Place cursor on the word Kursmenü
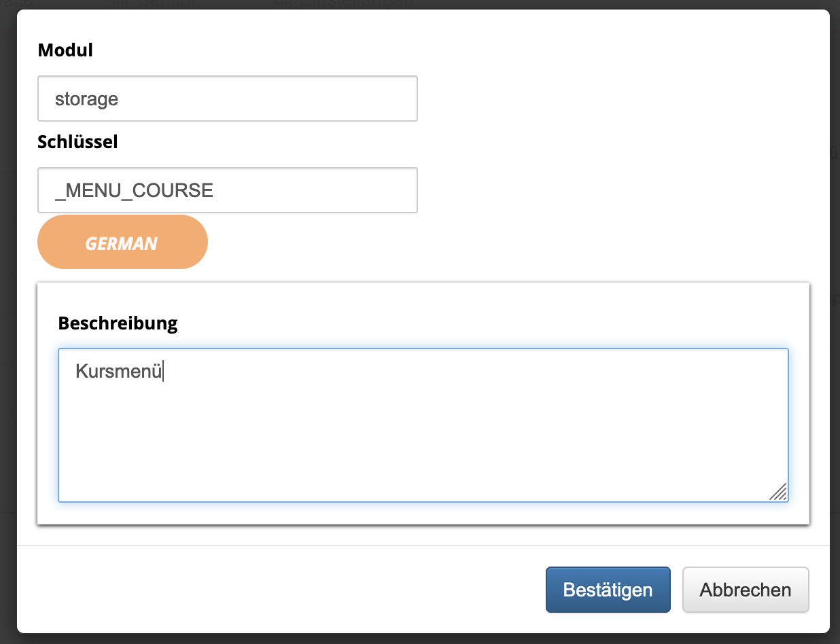Screen dimensions: 840x644 pos(118,372)
